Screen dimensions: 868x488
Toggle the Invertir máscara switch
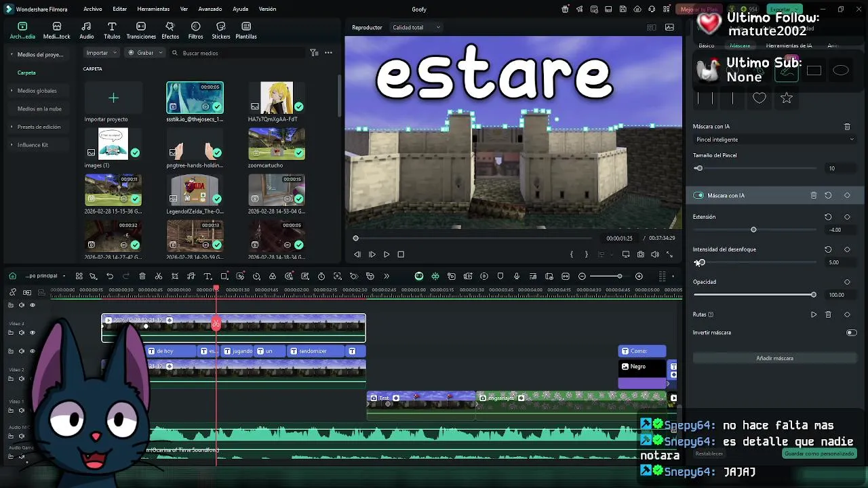tap(852, 333)
